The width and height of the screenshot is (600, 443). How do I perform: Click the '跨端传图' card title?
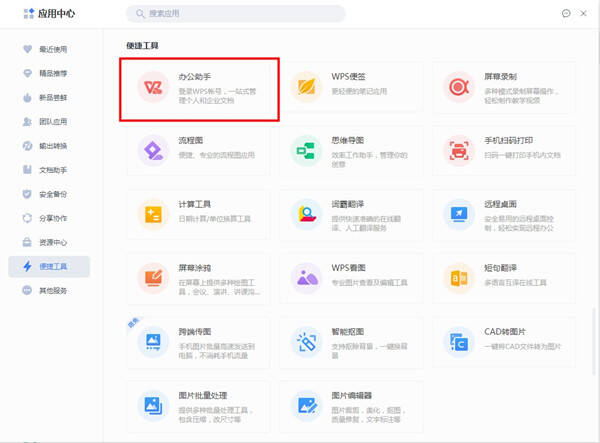coord(194,332)
